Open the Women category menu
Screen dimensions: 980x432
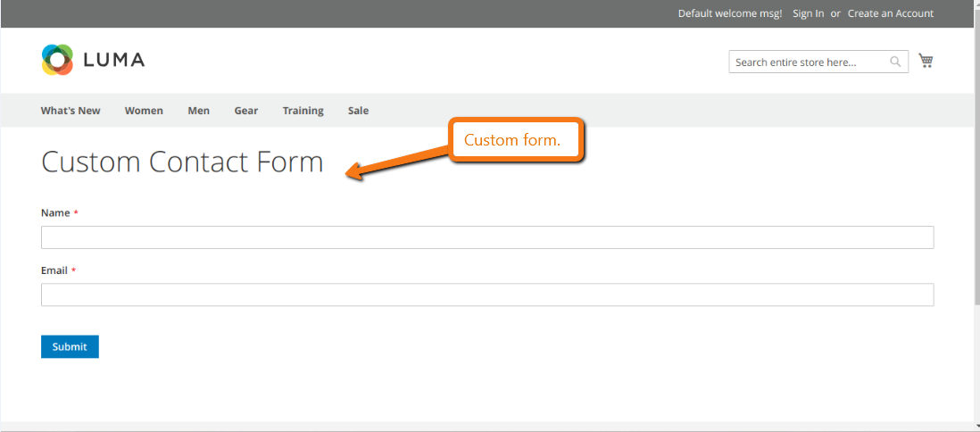point(144,111)
